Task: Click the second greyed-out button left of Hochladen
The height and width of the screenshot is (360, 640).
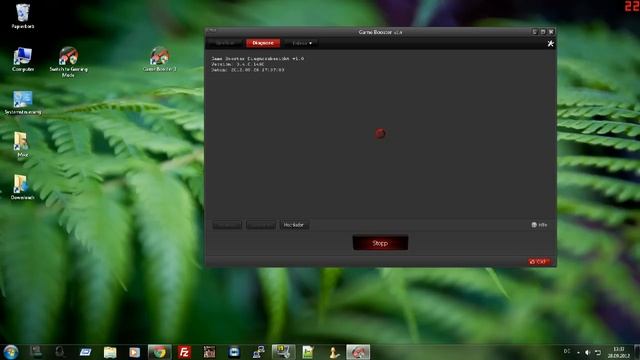Action: (x=261, y=225)
